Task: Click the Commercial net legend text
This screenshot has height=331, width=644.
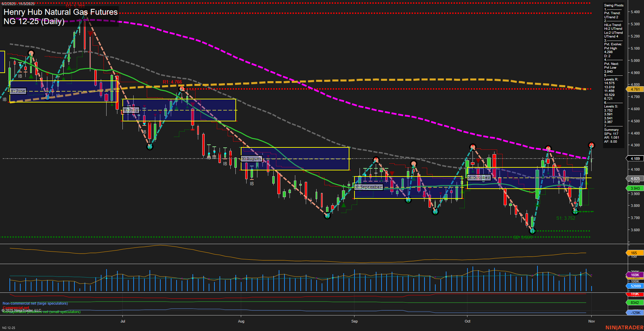Action: pyautogui.click(x=16, y=308)
